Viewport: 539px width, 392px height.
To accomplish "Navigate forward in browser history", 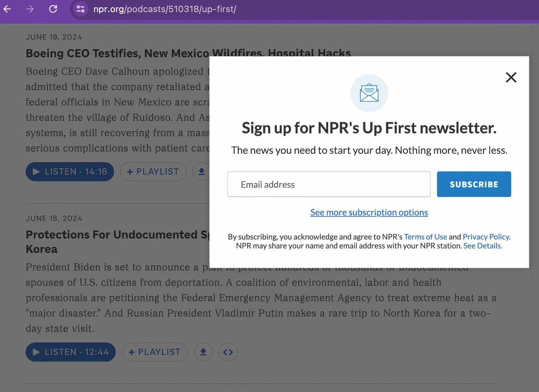I will click(x=29, y=9).
